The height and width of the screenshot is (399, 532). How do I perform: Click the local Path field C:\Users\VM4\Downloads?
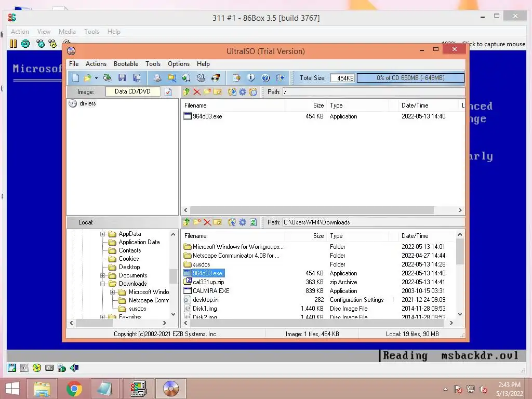(374, 222)
